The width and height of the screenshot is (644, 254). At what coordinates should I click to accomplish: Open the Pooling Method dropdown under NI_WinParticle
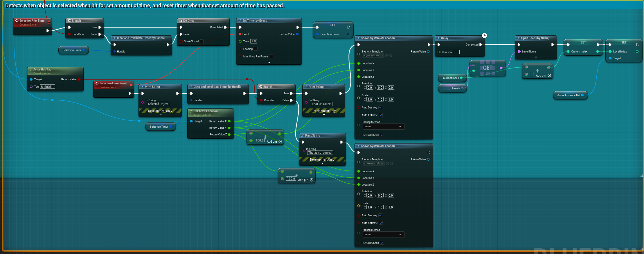click(383, 127)
